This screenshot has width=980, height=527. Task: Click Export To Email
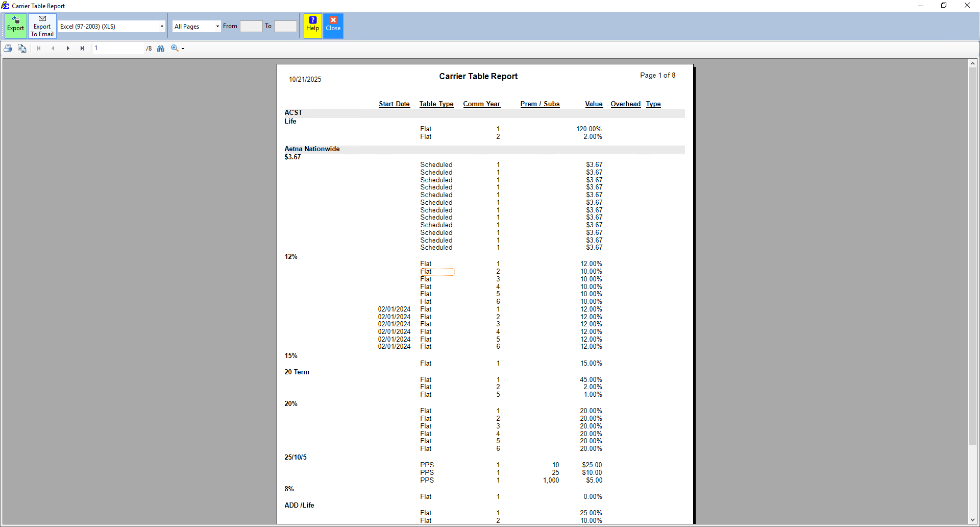[42, 26]
